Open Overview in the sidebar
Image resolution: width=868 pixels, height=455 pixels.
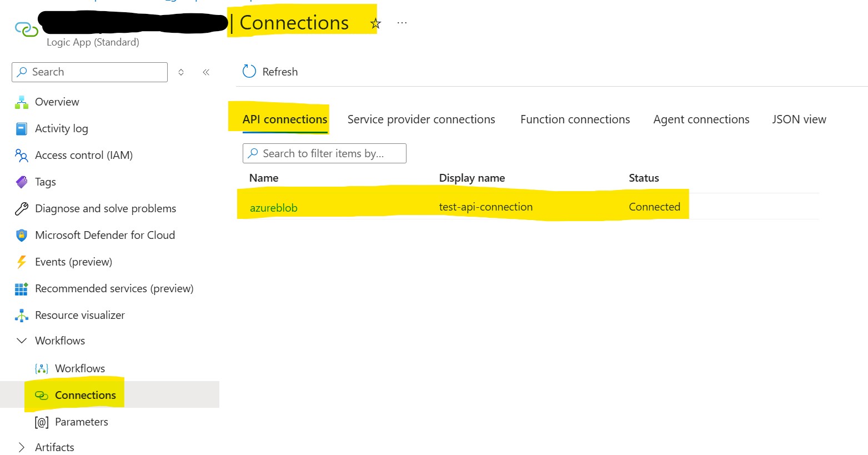point(57,102)
